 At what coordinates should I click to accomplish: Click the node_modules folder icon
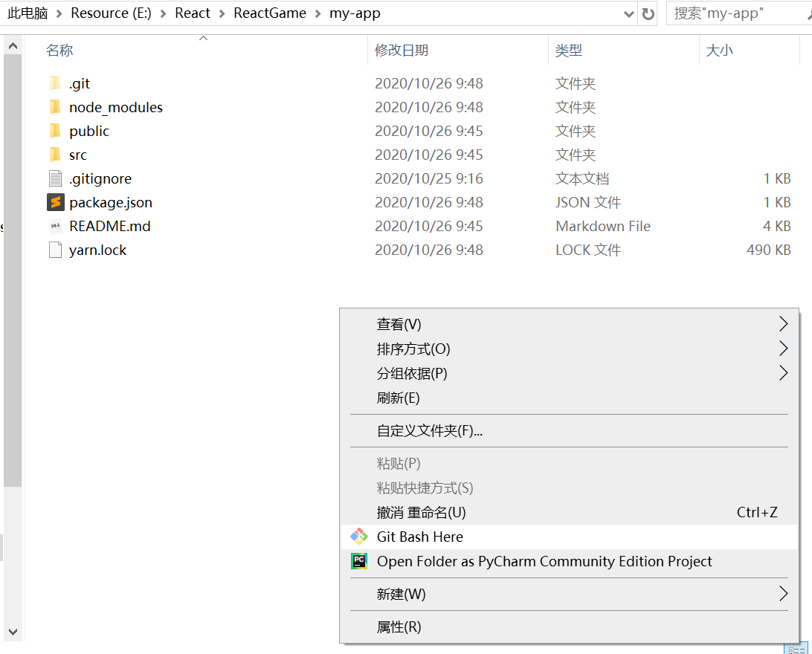point(56,107)
